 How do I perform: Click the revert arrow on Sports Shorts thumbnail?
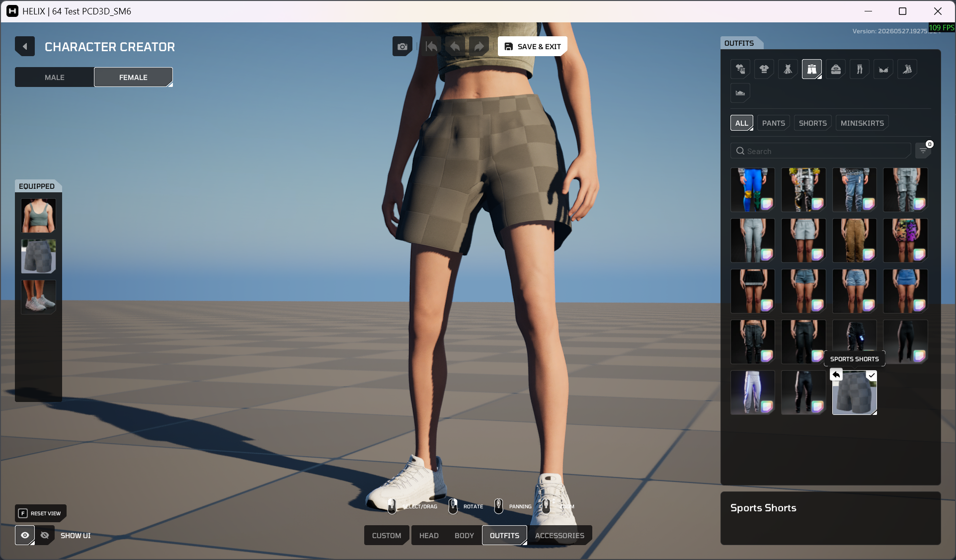836,375
